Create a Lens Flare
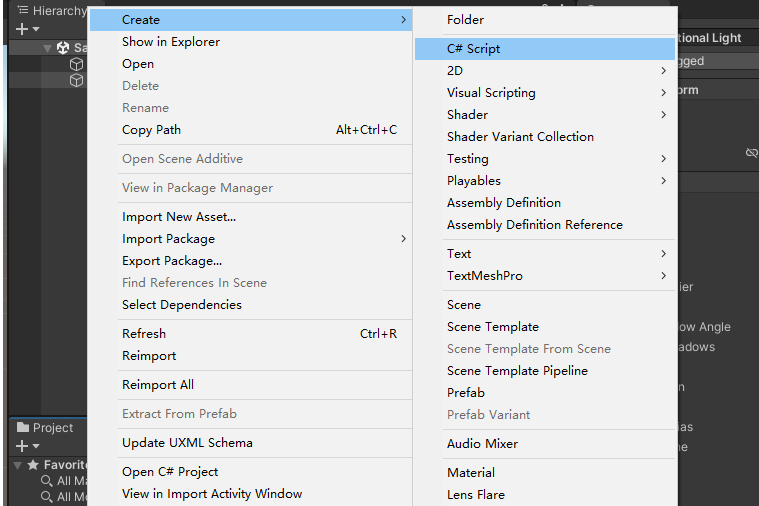Screen dimensions: 759x506 (x=545, y=495)
